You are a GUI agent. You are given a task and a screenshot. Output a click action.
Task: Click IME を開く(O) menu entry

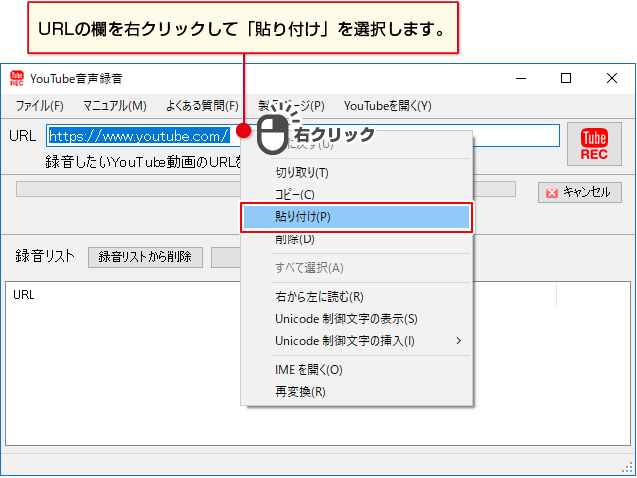click(357, 370)
